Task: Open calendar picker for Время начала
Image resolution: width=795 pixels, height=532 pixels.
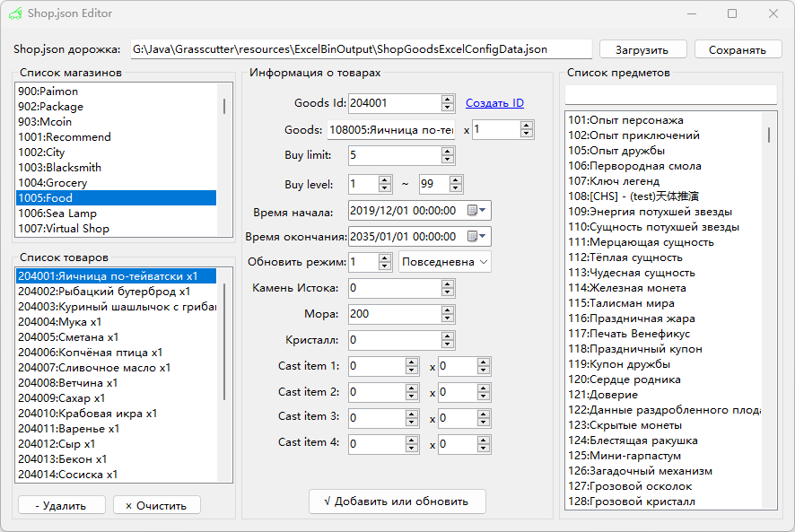Action: point(478,212)
